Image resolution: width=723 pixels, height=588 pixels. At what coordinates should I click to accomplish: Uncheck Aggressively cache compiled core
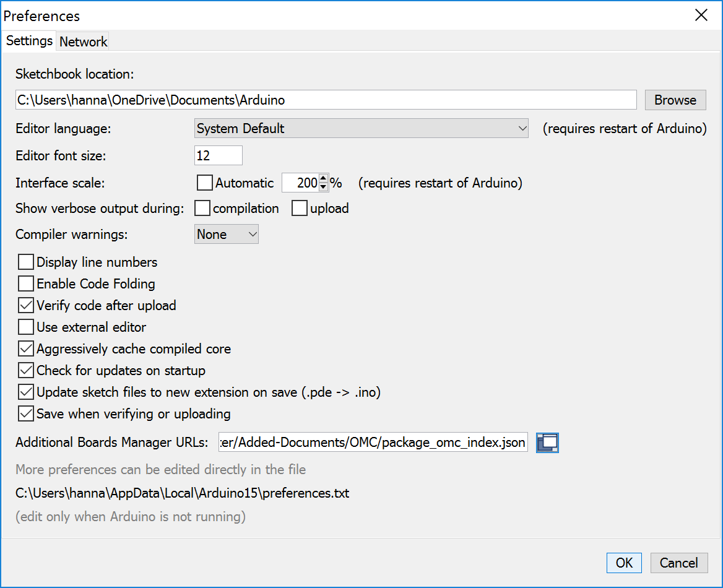tap(25, 348)
